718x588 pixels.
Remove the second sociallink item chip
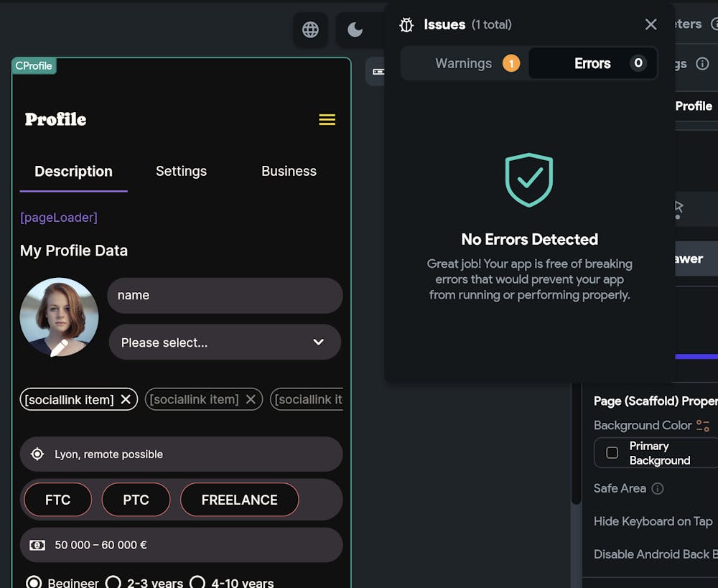coord(251,399)
